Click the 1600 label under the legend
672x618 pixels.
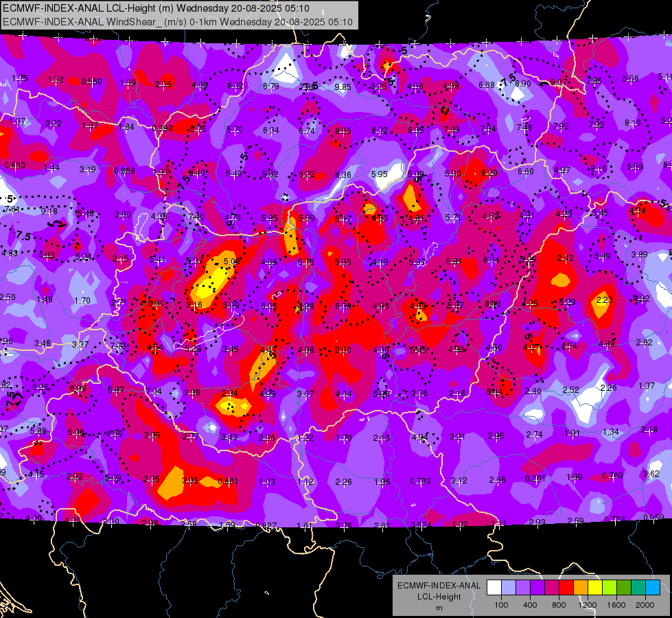[x=616, y=605]
